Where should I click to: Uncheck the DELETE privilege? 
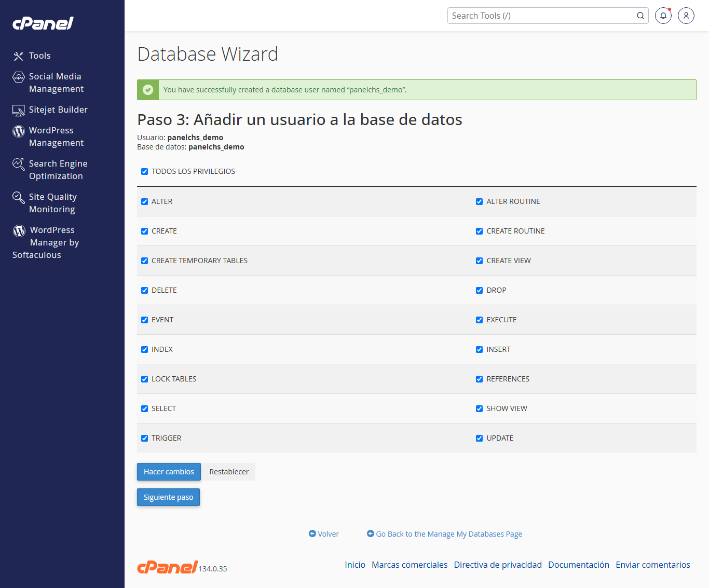click(145, 290)
